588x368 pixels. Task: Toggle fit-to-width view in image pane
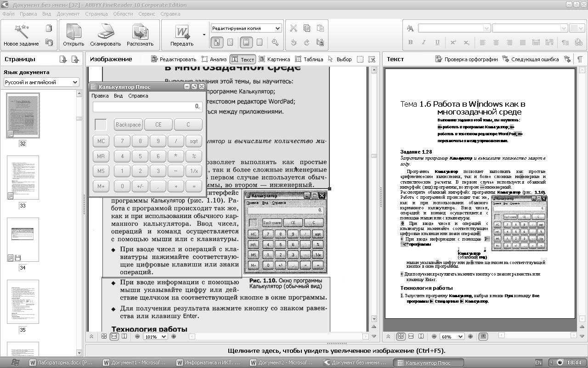click(x=115, y=336)
